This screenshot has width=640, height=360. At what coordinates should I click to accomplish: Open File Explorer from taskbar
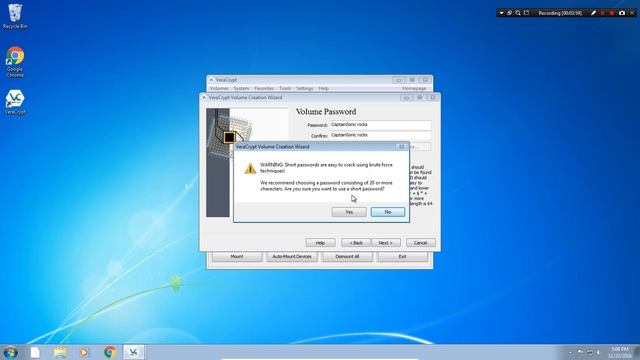tap(60, 352)
